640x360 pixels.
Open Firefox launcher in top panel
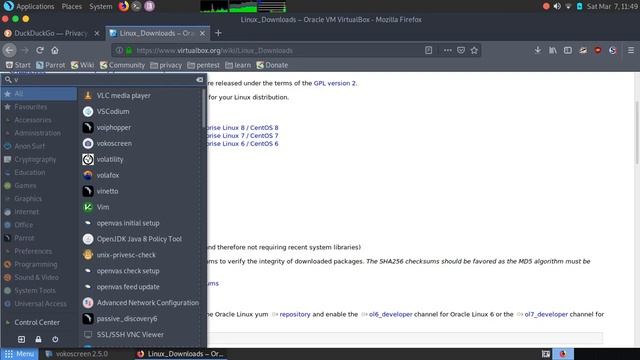(x=124, y=6)
